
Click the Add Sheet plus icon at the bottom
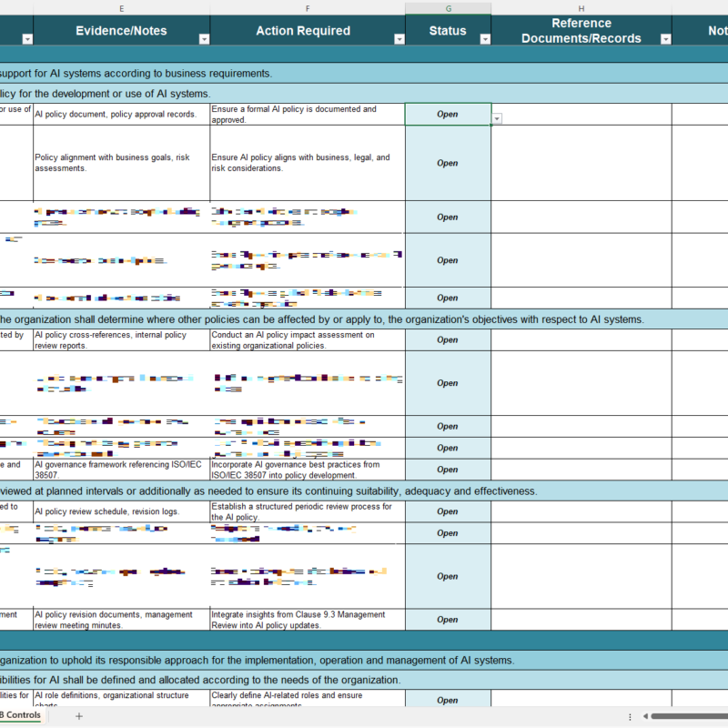(x=78, y=715)
